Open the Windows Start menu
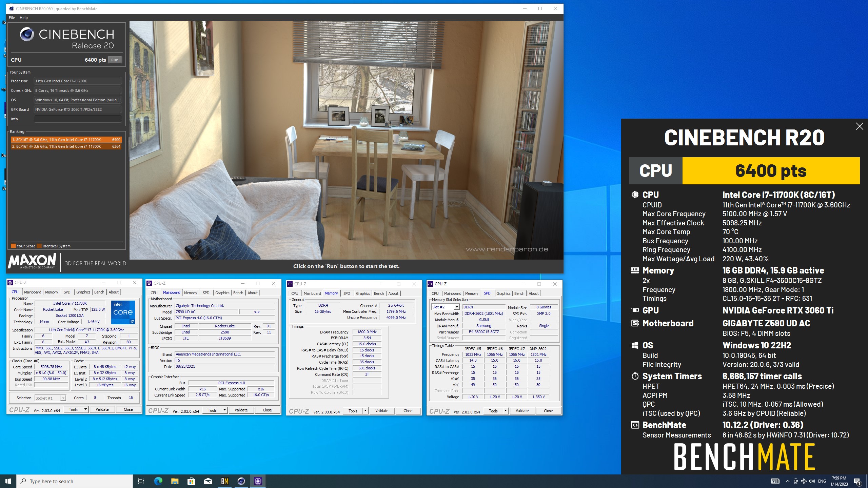Screen dimensions: 868x488 click(x=8, y=481)
